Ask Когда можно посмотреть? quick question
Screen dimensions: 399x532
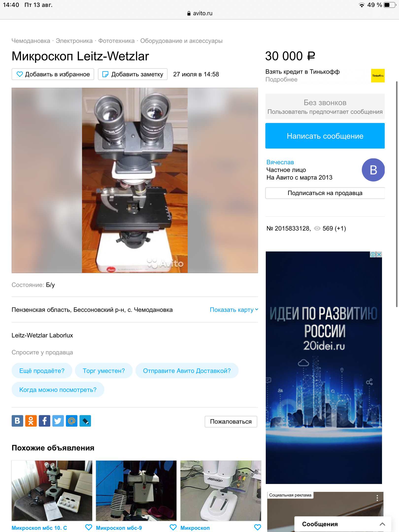[58, 390]
